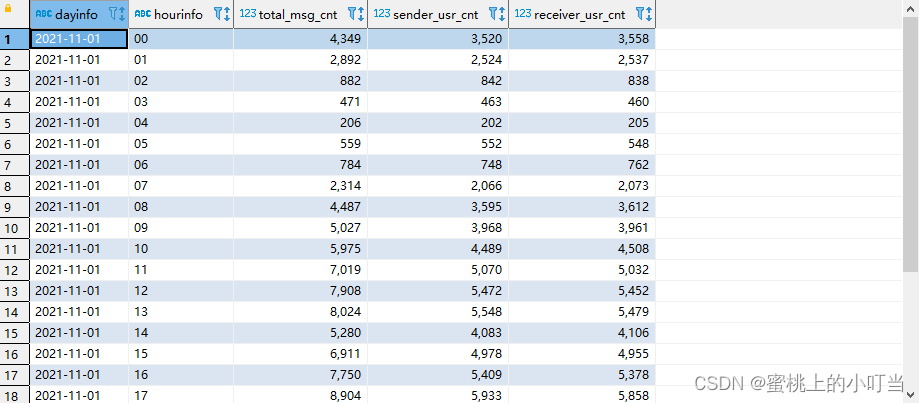
Task: Click total_msg_cnt cell 8,904
Action: pyautogui.click(x=301, y=395)
